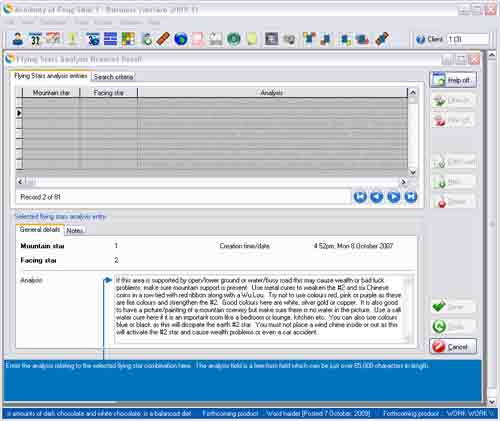Jump to first record navigation button

pyautogui.click(x=360, y=197)
